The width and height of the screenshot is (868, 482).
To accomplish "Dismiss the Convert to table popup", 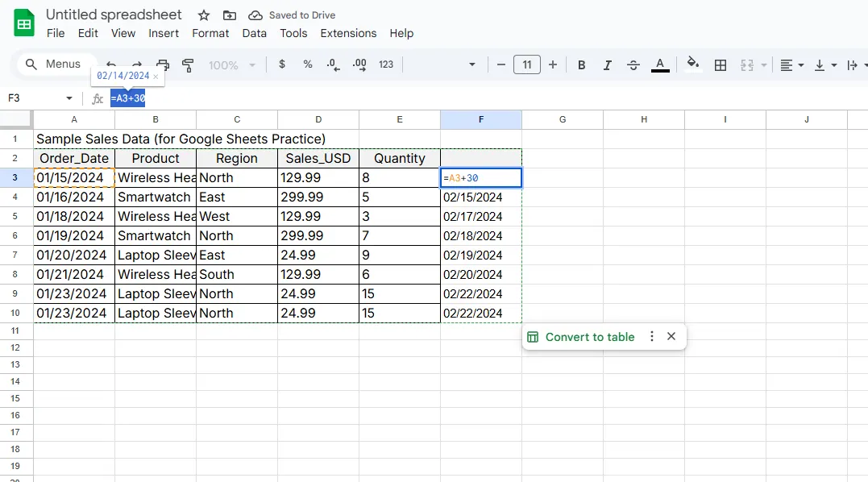I will (x=671, y=337).
